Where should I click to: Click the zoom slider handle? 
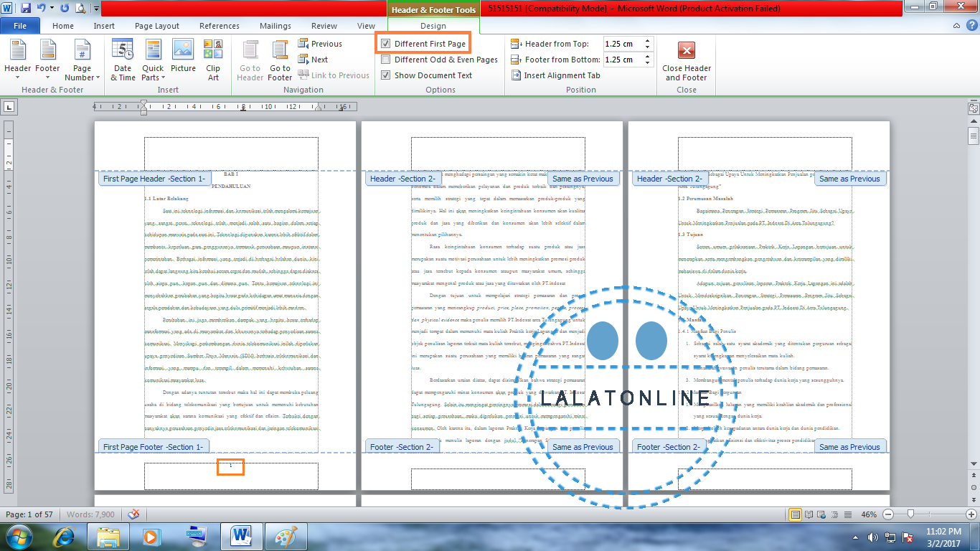(x=911, y=514)
